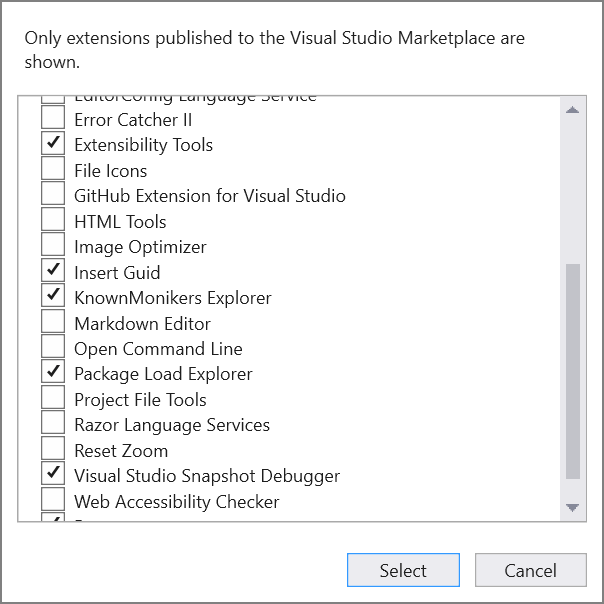Check the HTML Tools checkbox
Image resolution: width=604 pixels, height=604 pixels.
[x=53, y=219]
